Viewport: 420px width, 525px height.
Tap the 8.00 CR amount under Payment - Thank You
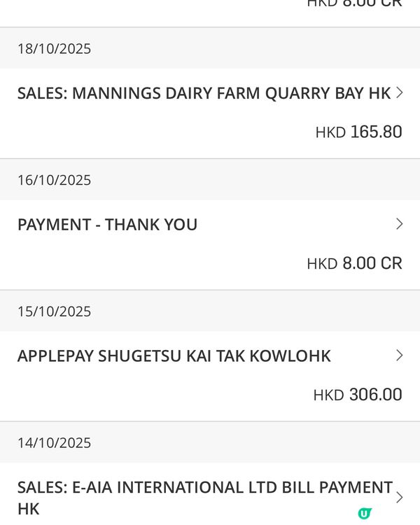point(372,263)
